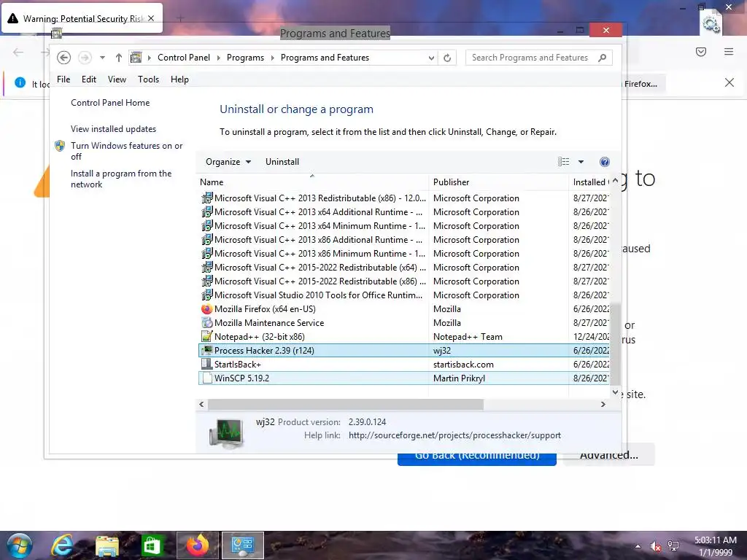The height and width of the screenshot is (560, 747).
Task: Open the Windows Start button
Action: click(19, 545)
